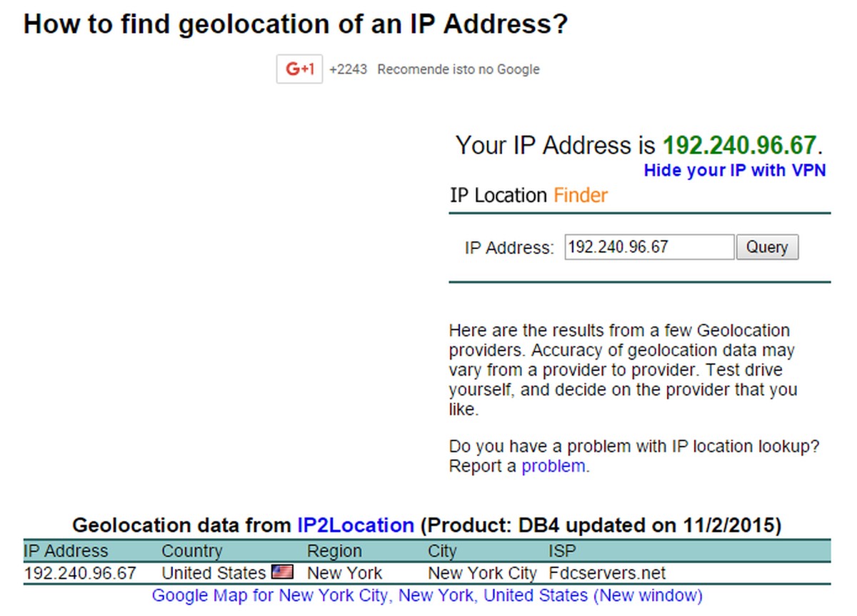
Task: Open Google Map for New York City
Action: point(425,595)
